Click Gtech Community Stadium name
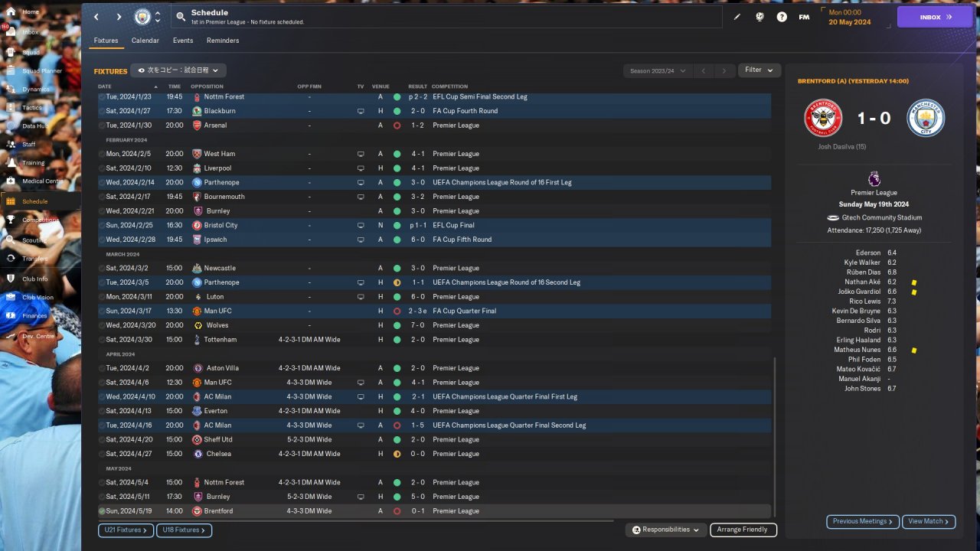Screen dimensions: 980x551 tap(882, 218)
